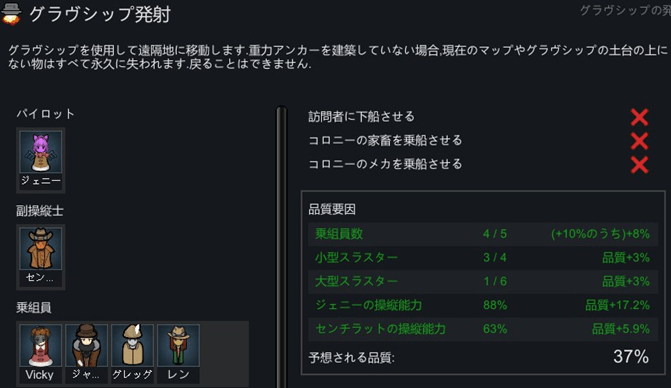Screen dimensions: 671x388
Task: Click the パイロット section label
Action: click(x=45, y=114)
